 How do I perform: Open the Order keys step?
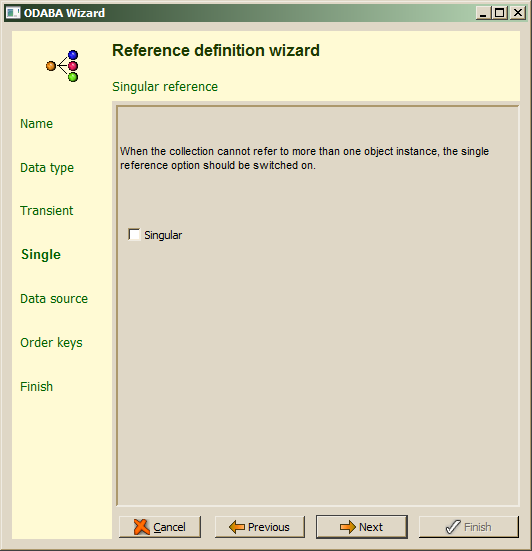point(51,343)
